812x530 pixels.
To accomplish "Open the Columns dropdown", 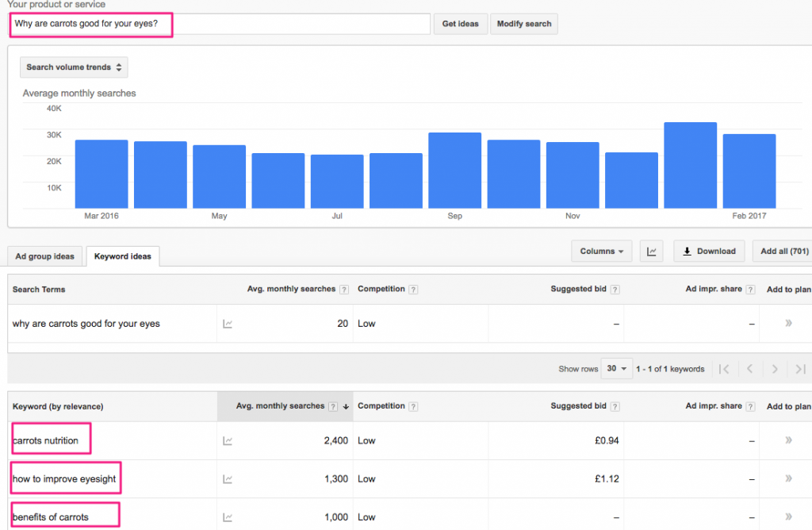I will tap(601, 251).
